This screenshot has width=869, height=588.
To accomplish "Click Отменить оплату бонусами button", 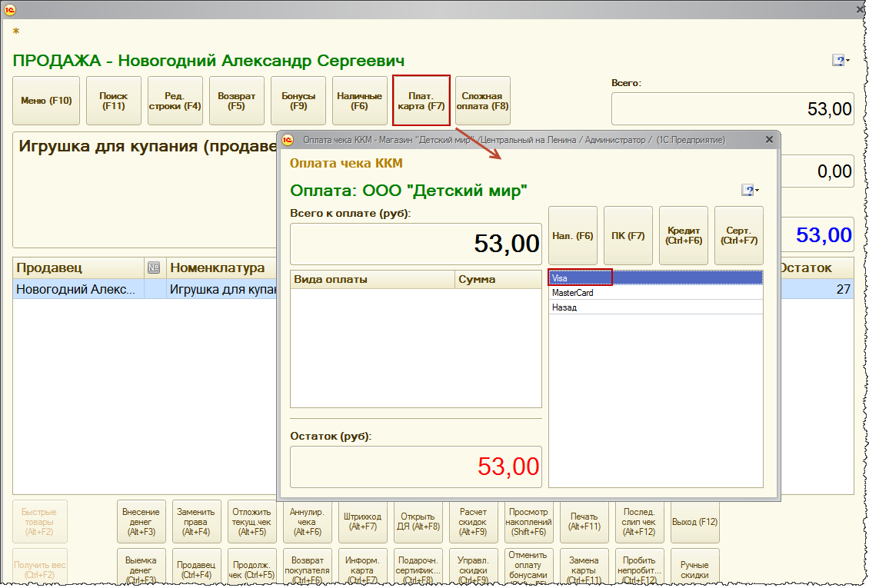I will coord(529,567).
